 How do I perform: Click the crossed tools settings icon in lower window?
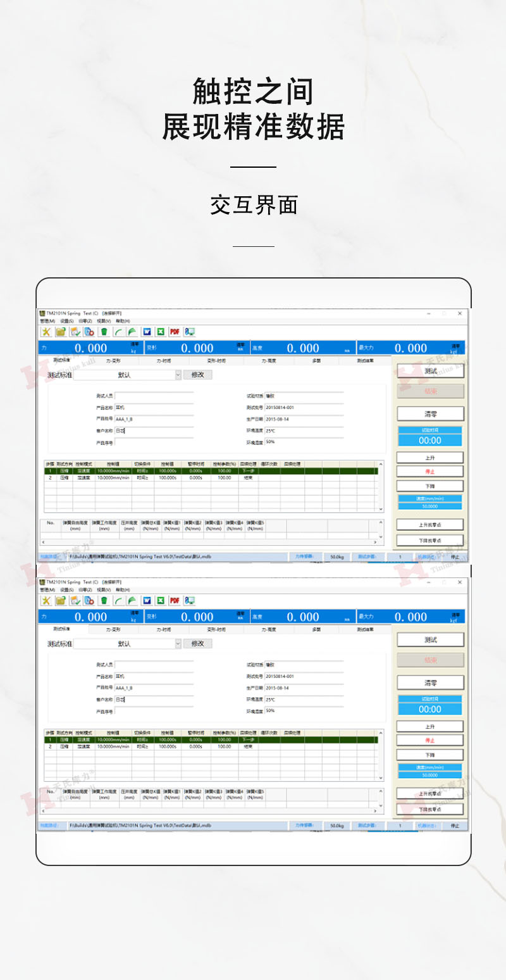(x=46, y=601)
